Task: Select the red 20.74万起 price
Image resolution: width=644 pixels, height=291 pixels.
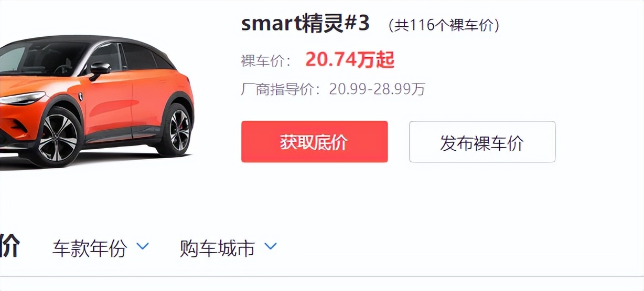Action: pyautogui.click(x=350, y=60)
